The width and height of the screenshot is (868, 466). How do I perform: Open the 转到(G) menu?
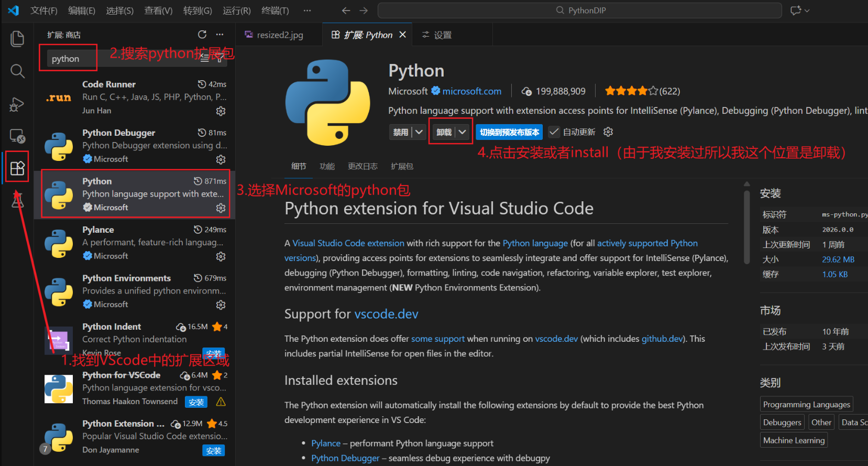(x=197, y=10)
